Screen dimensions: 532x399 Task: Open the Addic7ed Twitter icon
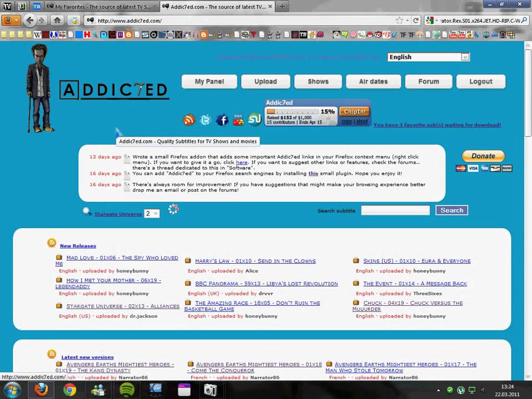point(205,120)
